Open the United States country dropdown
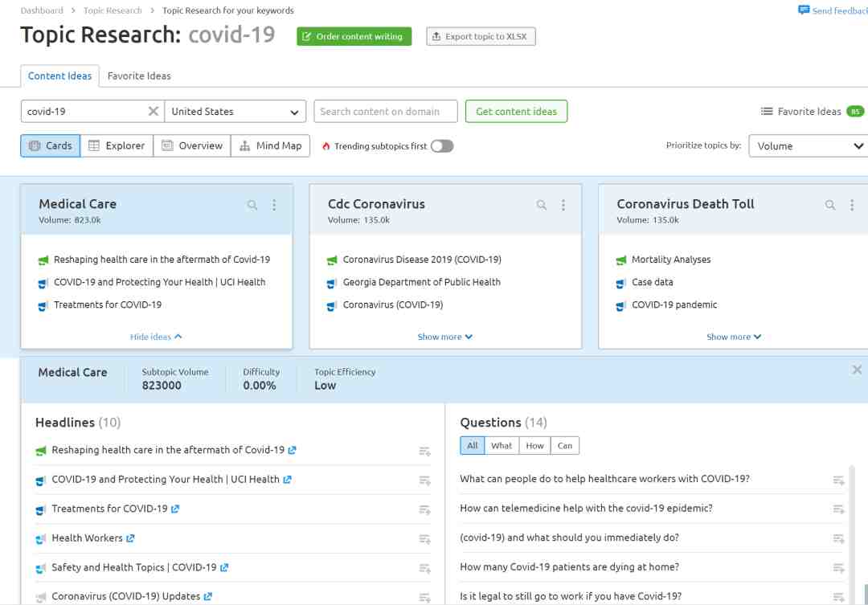Image resolution: width=868 pixels, height=605 pixels. pos(235,111)
